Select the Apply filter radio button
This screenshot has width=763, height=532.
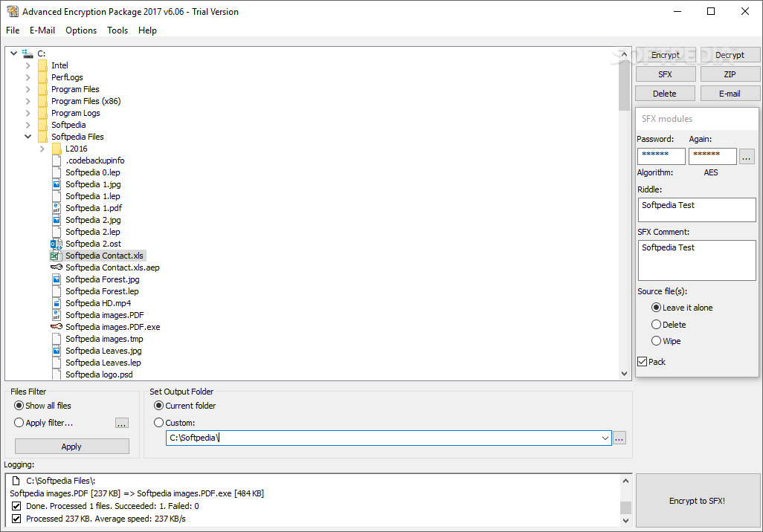19,423
